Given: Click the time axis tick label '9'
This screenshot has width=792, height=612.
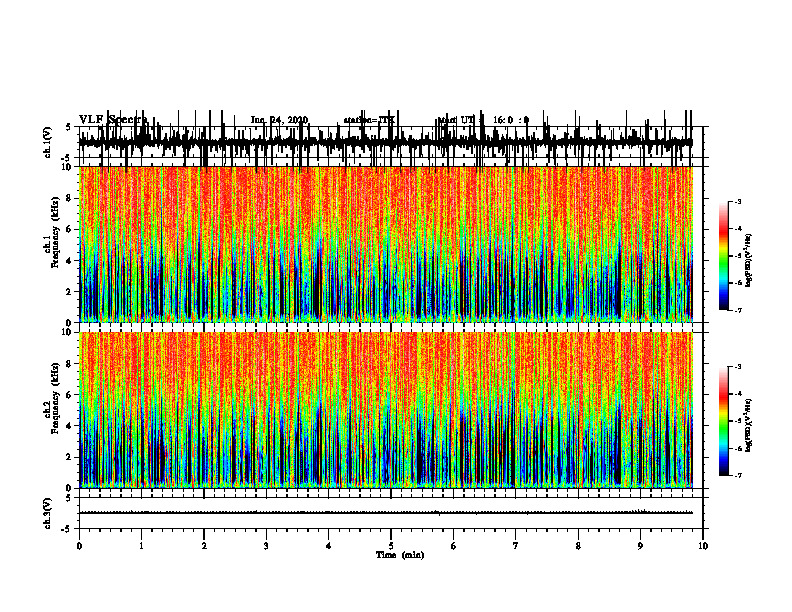Looking at the screenshot, I should [640, 546].
